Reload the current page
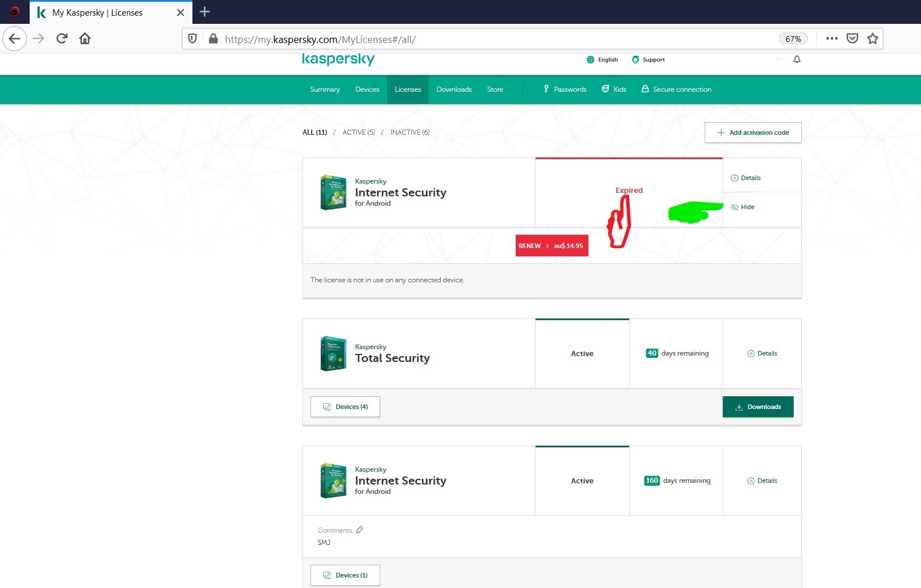921x588 pixels. coord(62,39)
